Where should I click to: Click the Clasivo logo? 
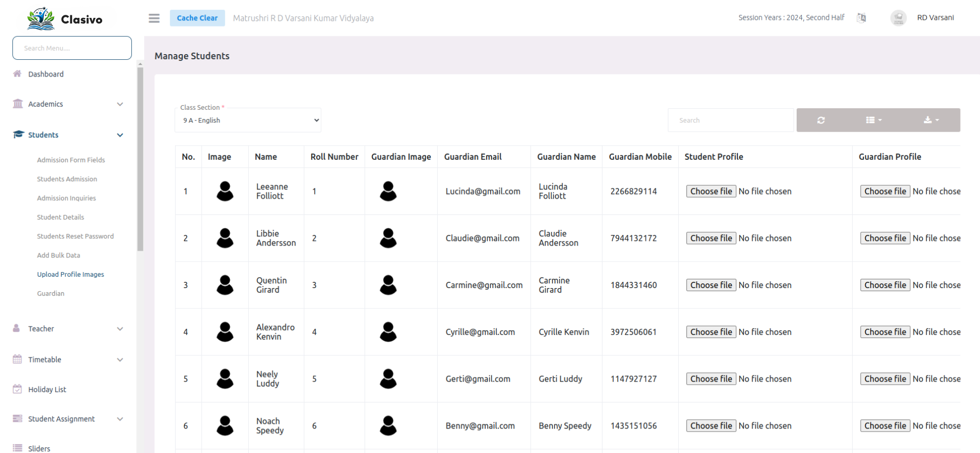pos(65,19)
